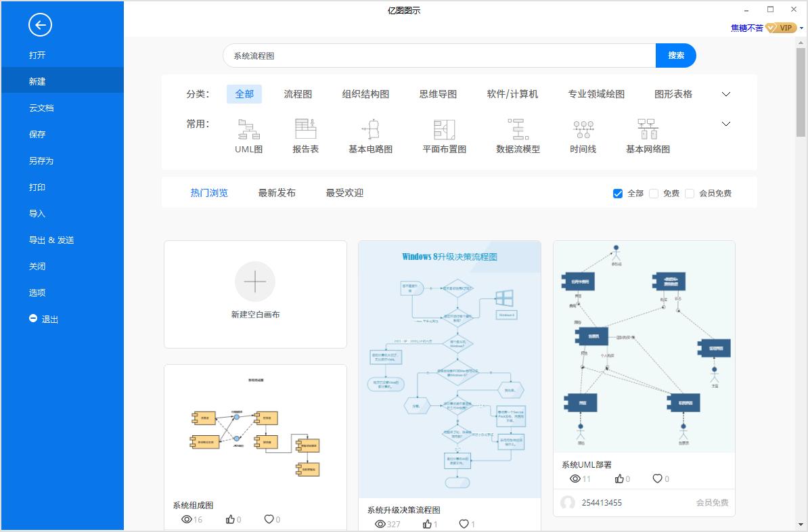808x532 pixels.
Task: Check the 免费 filter checkbox
Action: click(x=654, y=193)
